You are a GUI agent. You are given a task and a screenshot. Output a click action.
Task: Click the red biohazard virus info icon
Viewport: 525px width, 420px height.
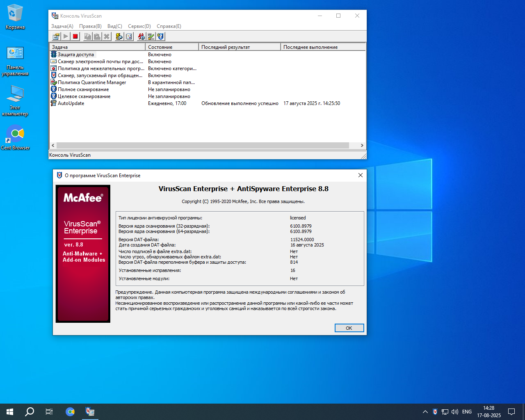pos(142,37)
